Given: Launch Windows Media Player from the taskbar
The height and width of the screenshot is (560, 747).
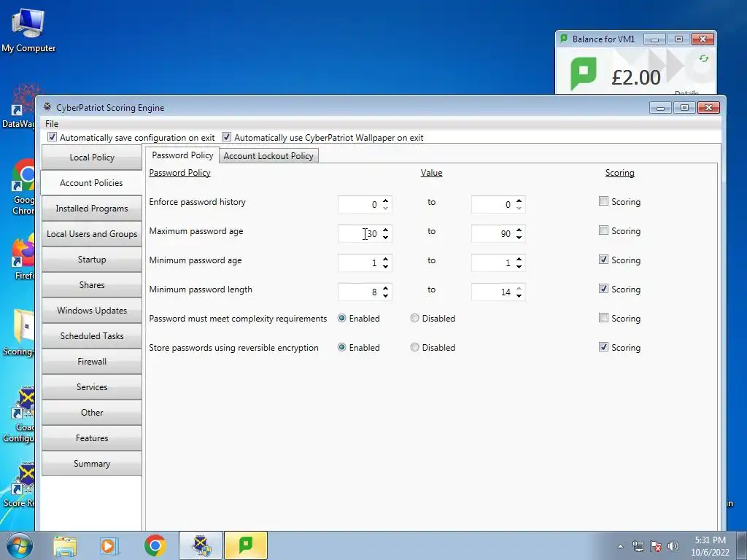Looking at the screenshot, I should coord(109,545).
